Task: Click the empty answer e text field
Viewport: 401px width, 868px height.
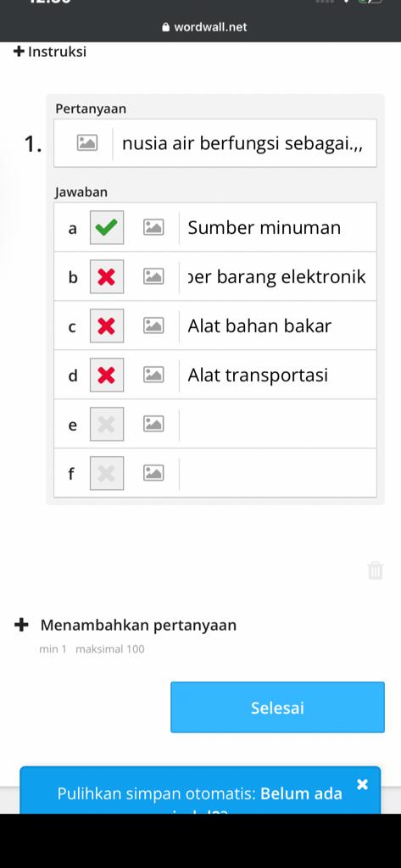Action: pos(277,424)
